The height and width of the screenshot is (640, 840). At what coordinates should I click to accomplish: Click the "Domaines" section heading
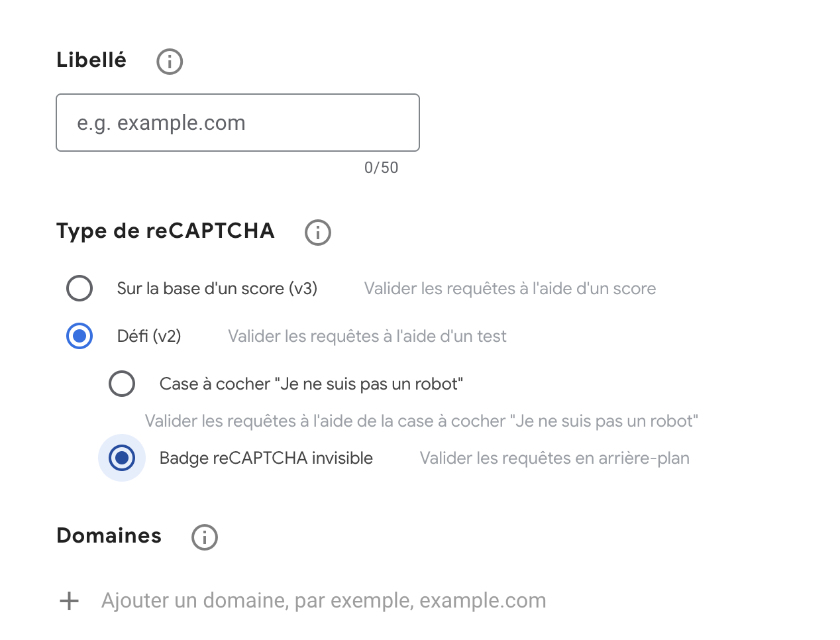[x=109, y=535]
